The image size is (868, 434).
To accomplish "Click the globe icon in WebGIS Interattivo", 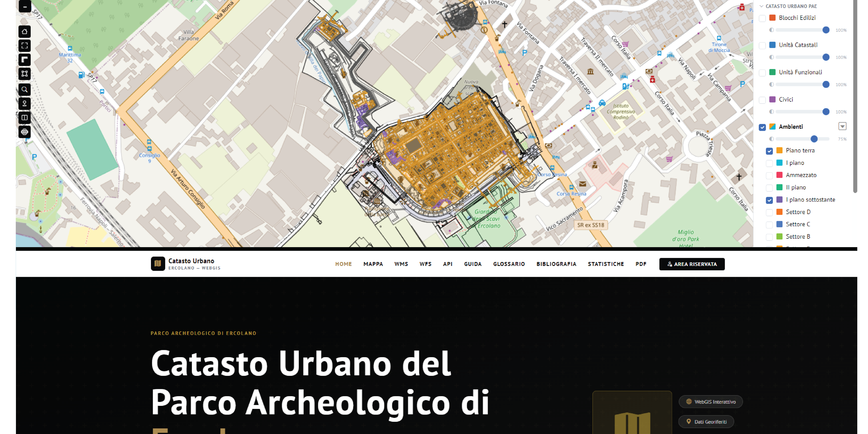I will click(x=689, y=401).
